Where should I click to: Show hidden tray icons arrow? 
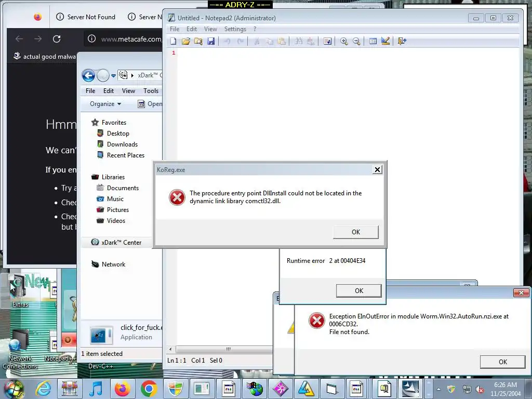pos(438,389)
